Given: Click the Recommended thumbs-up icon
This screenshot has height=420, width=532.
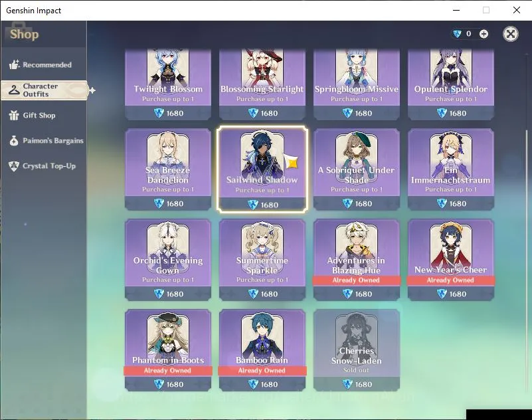Looking at the screenshot, I should pyautogui.click(x=14, y=64).
